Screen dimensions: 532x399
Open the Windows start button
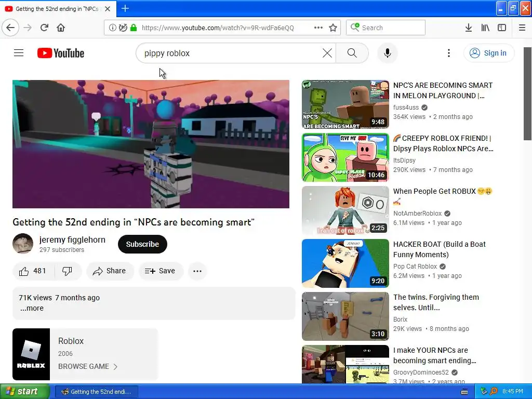coord(25,392)
